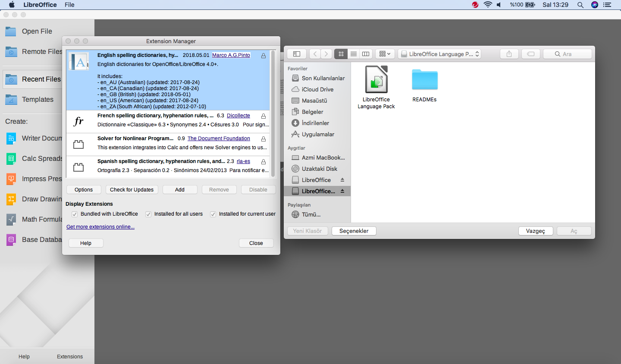Uncheck Bundled with LibreOffice checkbox
This screenshot has height=364, width=621.
pyautogui.click(x=75, y=214)
